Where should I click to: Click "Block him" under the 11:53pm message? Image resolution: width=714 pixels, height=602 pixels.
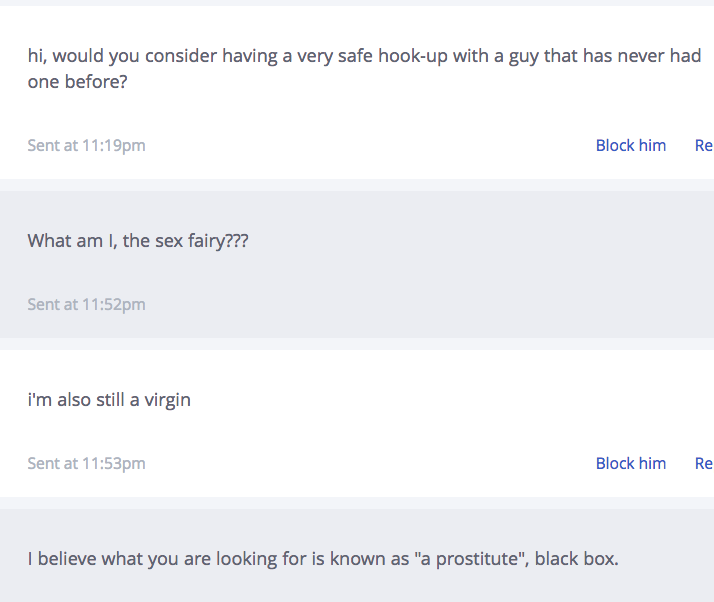click(x=630, y=463)
